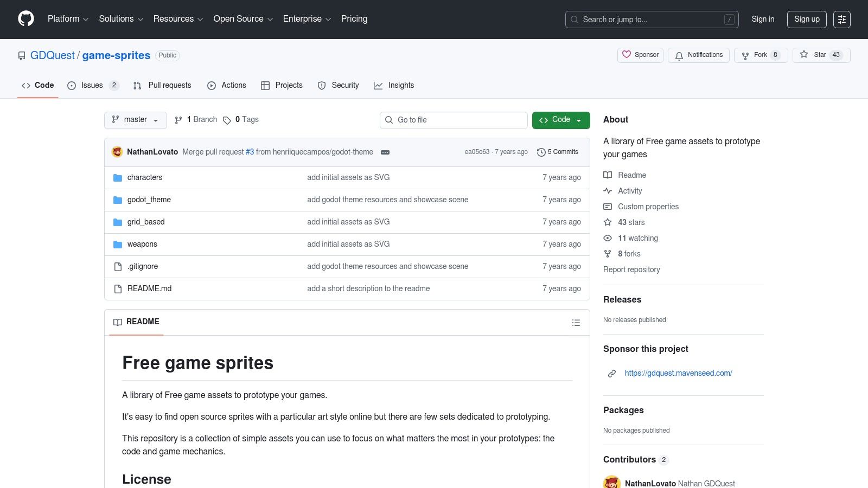
Task: Open the Insights tab
Action: [394, 85]
